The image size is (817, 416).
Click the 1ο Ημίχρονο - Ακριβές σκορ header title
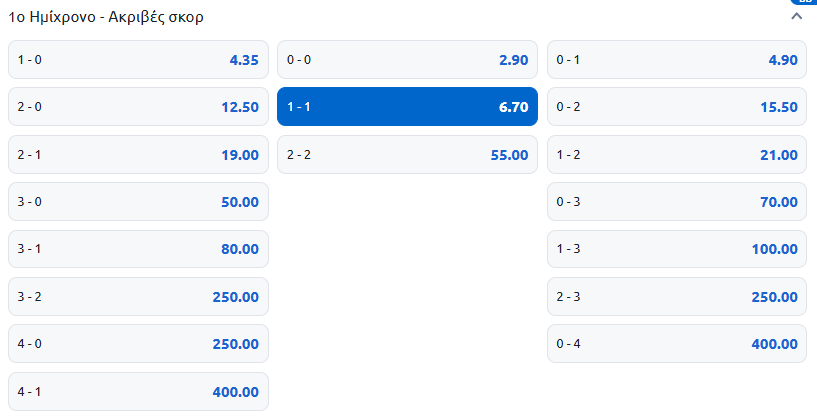tap(106, 17)
